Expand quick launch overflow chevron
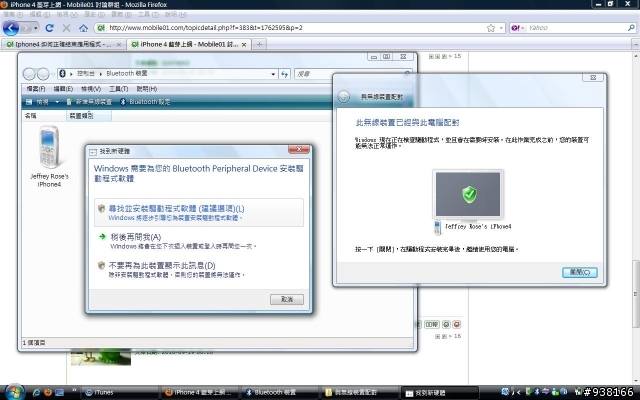The image size is (640, 400). [74, 391]
